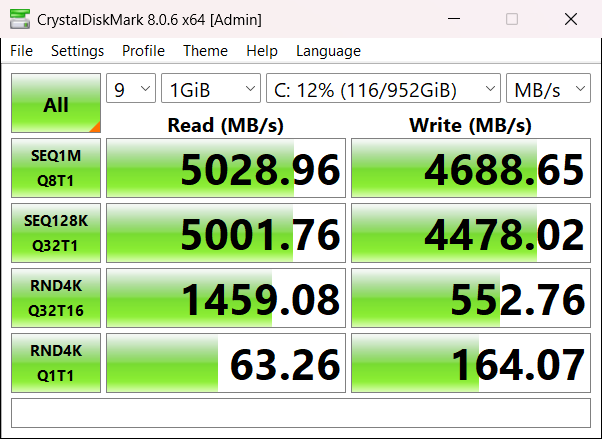
Task: Click the RND4K Q1T1 read result 63.26
Action: point(226,363)
